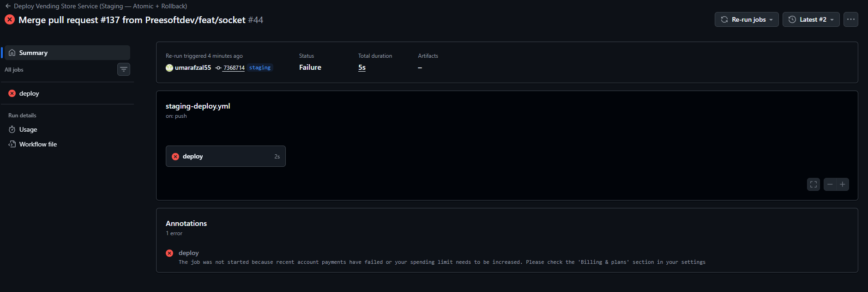Open the three-dot more options menu
Image resolution: width=868 pixels, height=292 pixels.
coord(851,19)
